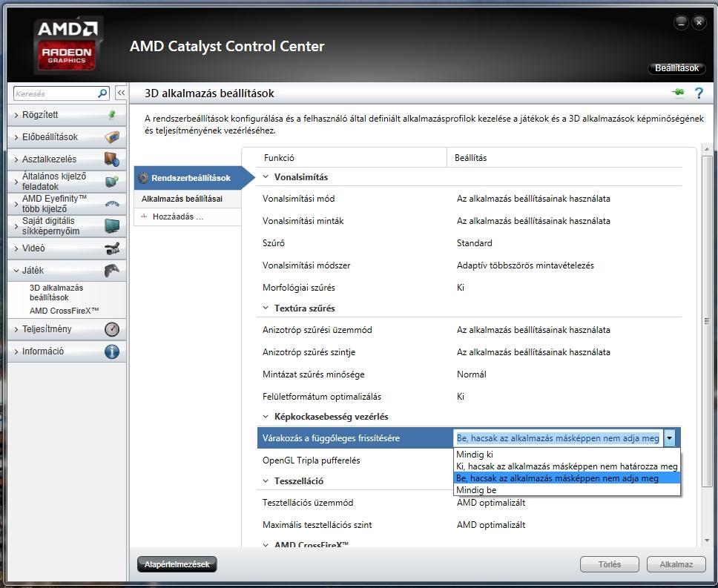Select the Tesztellációs üzemmód row
The image size is (718, 588).
pyautogui.click(x=470, y=503)
